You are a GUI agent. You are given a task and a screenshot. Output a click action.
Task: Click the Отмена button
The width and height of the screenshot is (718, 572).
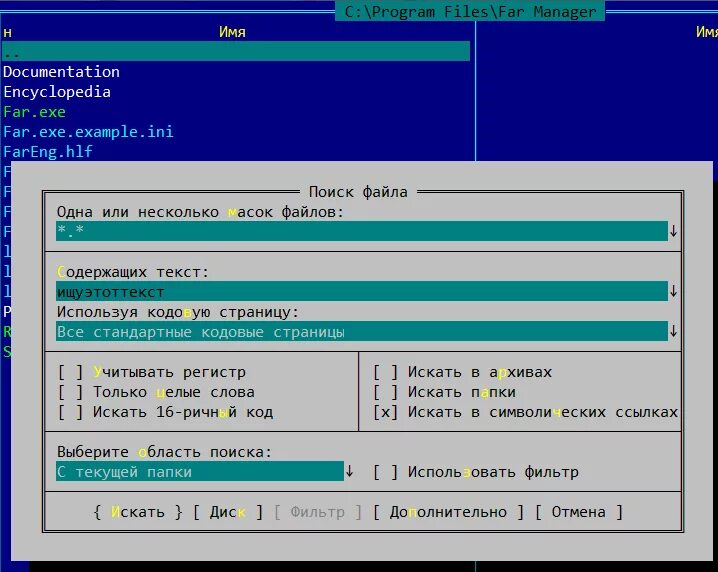pyautogui.click(x=579, y=512)
